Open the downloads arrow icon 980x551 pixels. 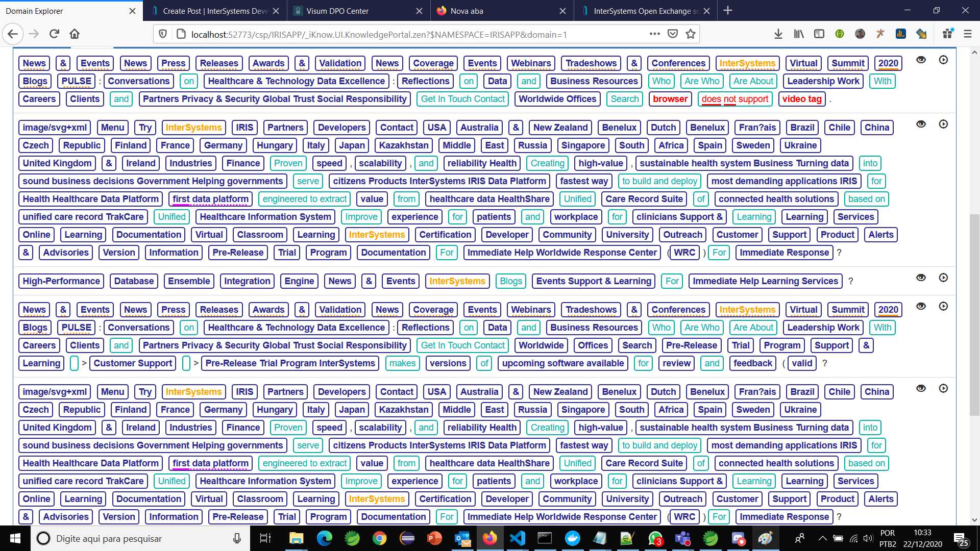click(778, 34)
